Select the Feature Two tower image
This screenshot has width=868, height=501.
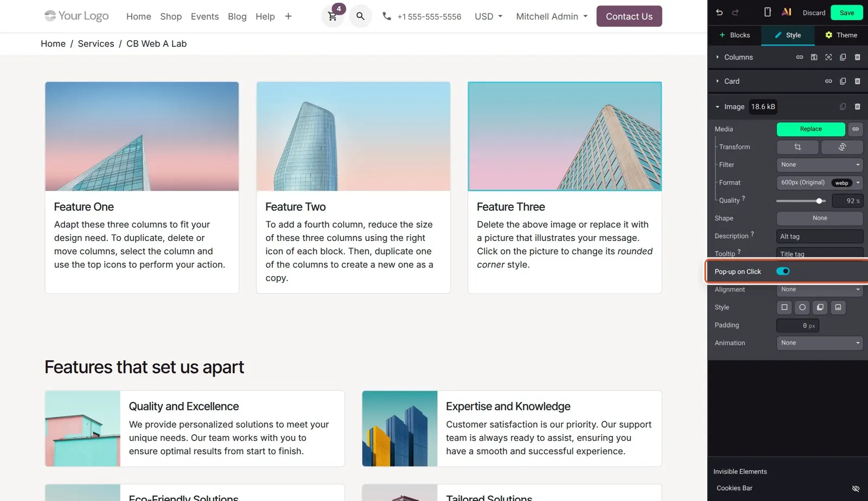tap(353, 136)
